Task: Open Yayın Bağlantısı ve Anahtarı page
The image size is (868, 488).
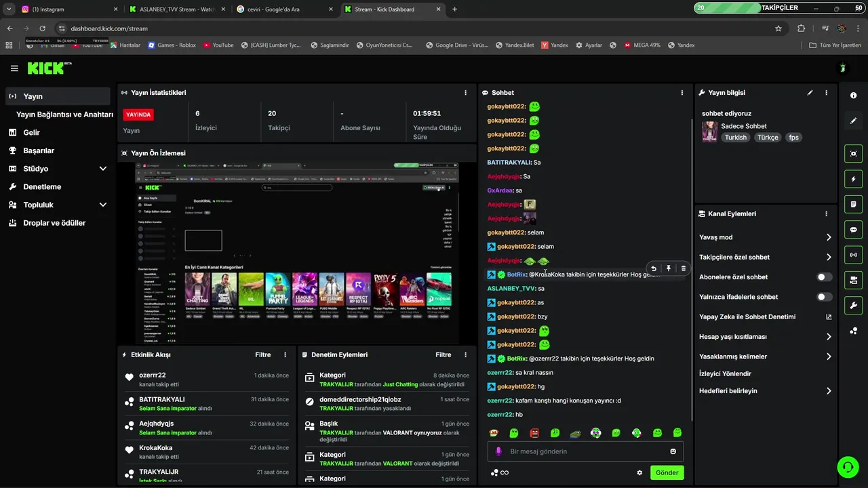Action: coord(64,115)
